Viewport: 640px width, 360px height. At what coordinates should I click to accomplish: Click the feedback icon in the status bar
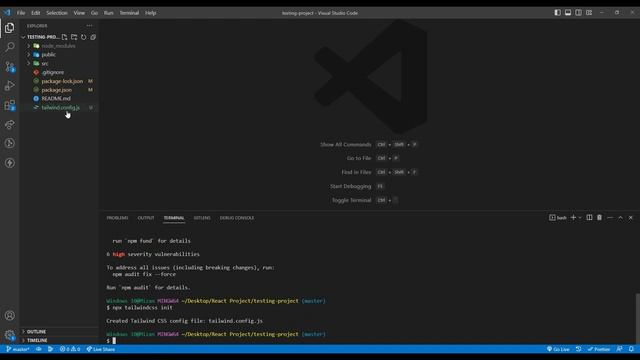coord(620,349)
